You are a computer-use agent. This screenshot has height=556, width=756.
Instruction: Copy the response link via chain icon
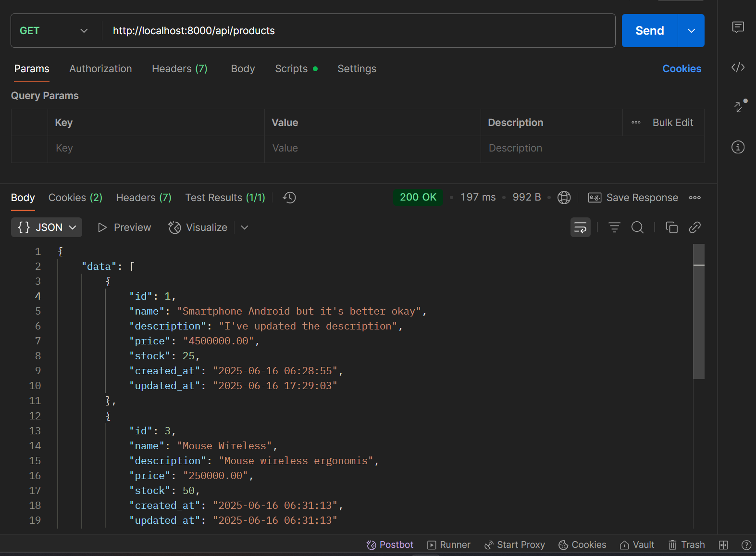(x=694, y=227)
